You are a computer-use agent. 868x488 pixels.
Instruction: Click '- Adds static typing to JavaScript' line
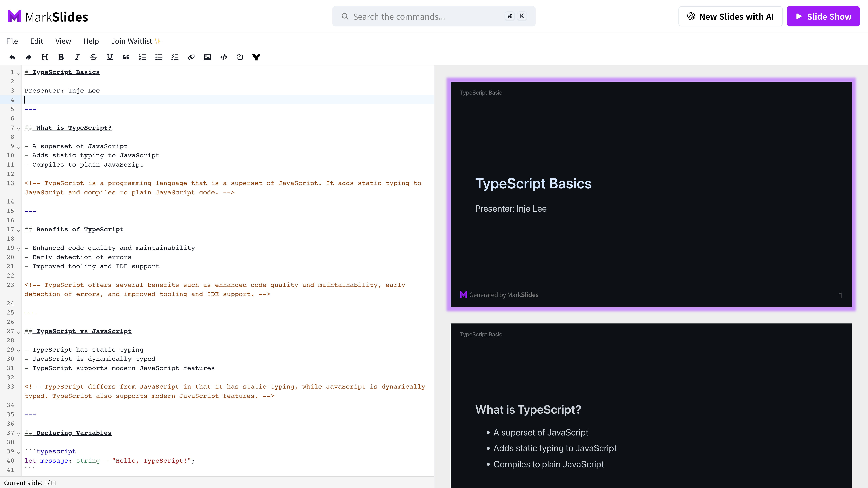[x=92, y=155]
